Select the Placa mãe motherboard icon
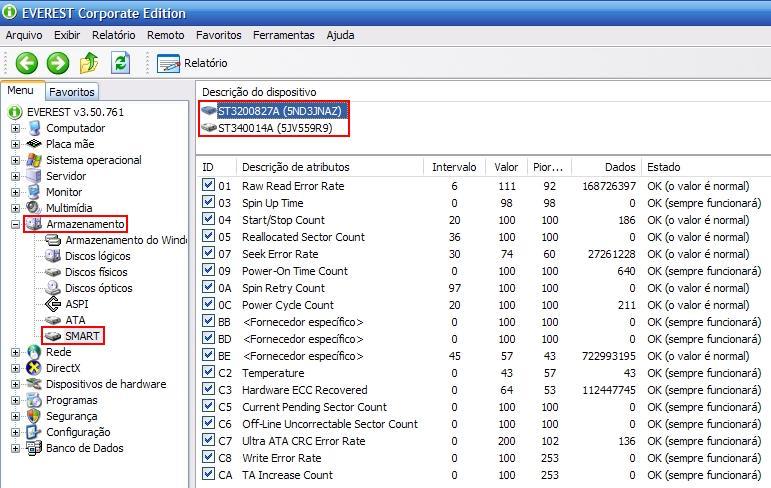 tap(34, 144)
